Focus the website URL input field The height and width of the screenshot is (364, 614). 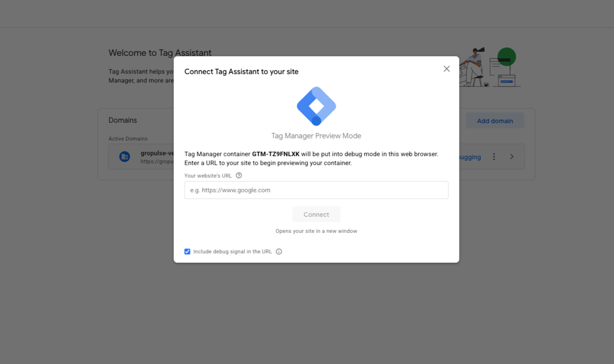316,190
